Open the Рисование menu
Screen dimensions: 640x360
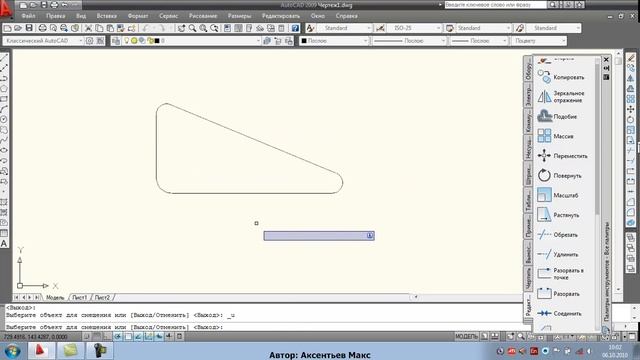(x=203, y=16)
